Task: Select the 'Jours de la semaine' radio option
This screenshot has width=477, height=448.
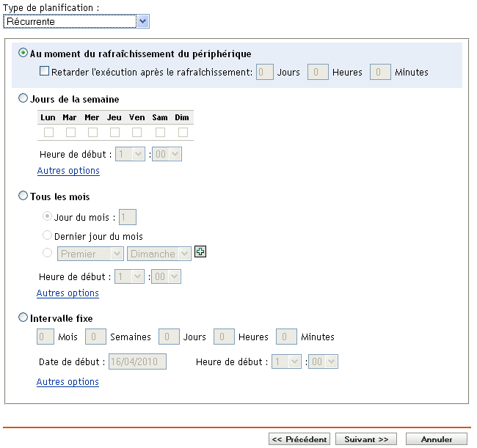Action: [23, 98]
